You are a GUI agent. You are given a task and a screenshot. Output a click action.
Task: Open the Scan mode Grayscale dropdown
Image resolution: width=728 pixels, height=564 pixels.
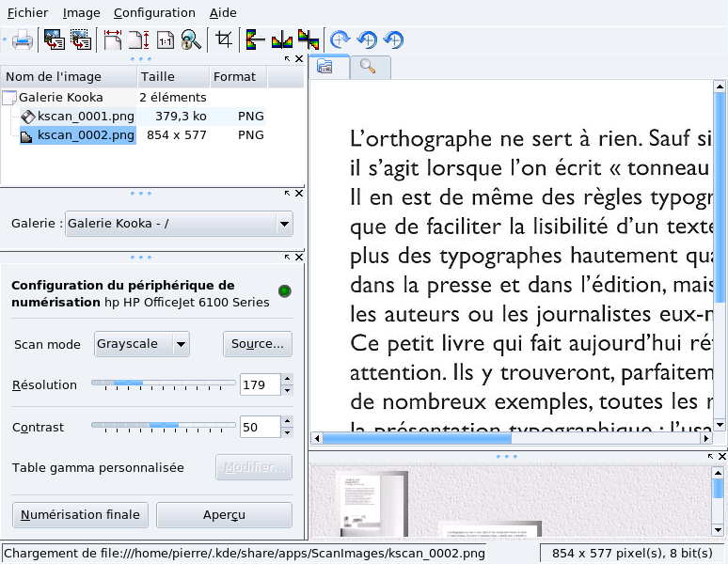(x=142, y=344)
